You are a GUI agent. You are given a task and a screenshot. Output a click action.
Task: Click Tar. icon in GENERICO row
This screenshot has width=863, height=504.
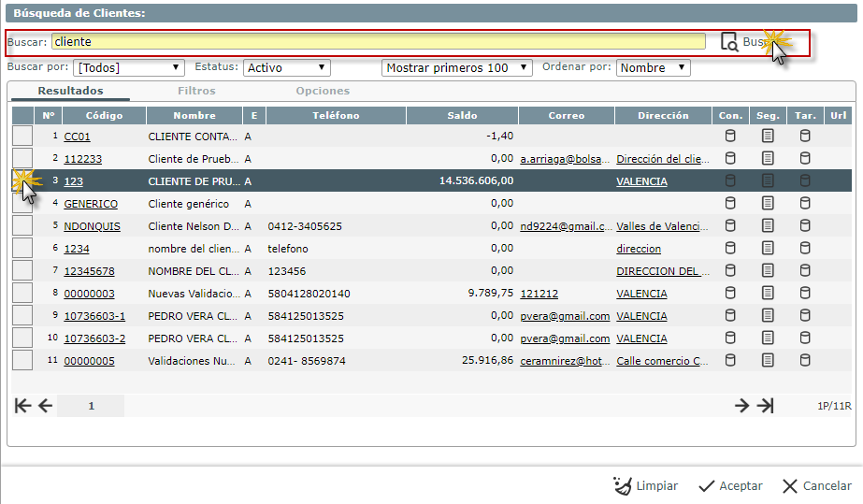coord(805,204)
